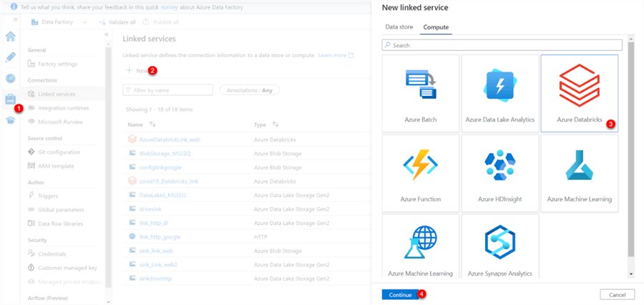This screenshot has height=305, width=644.
Task: Collapse the Manage menu panel chevrons
Action: [x=107, y=34]
